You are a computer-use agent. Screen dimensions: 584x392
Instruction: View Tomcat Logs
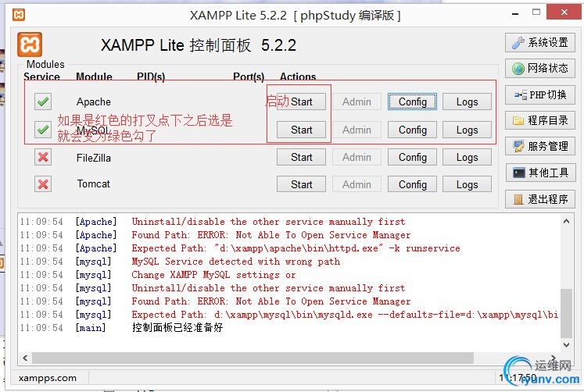pos(467,184)
